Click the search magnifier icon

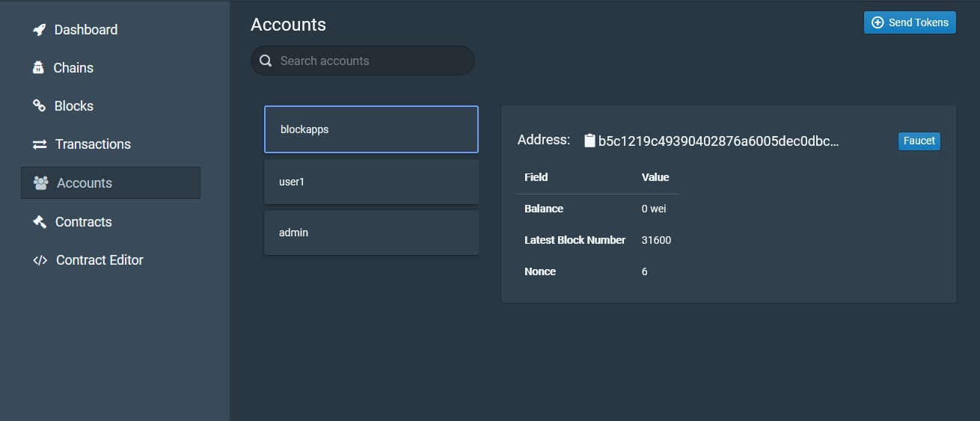point(265,61)
